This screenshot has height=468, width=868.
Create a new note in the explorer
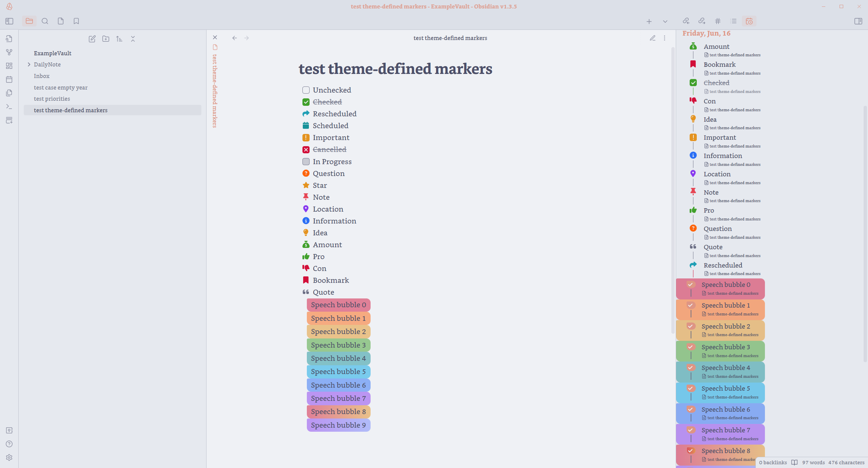[92, 39]
